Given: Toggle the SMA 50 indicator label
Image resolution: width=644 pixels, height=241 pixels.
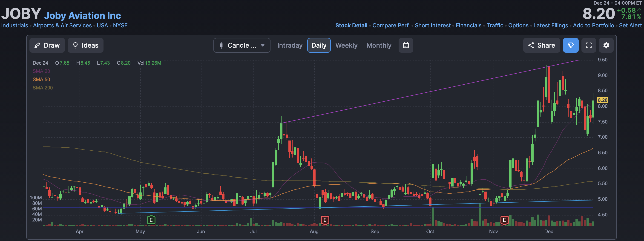Looking at the screenshot, I should (41, 80).
